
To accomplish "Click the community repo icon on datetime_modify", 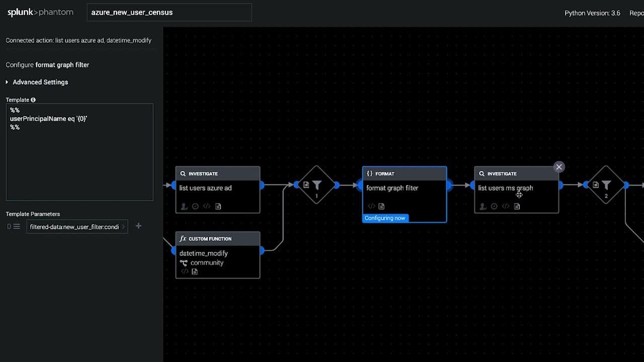I will pyautogui.click(x=184, y=263).
